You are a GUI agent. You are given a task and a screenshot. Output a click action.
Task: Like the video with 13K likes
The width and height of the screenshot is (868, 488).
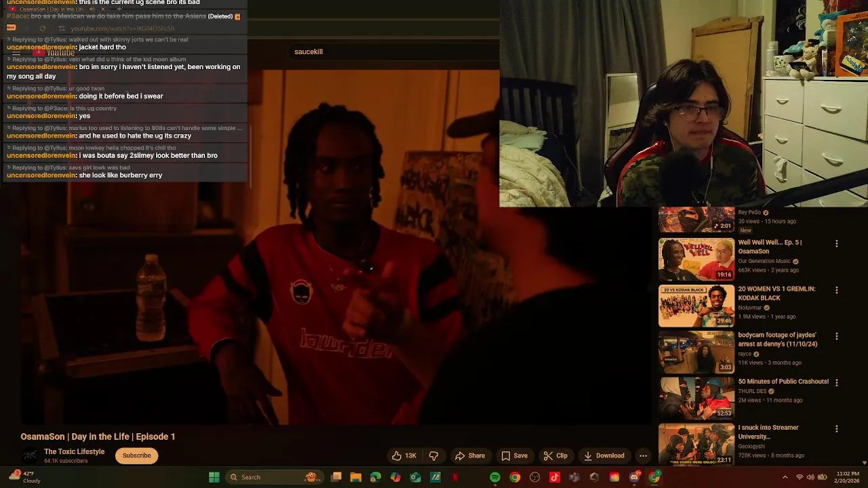pos(404,455)
